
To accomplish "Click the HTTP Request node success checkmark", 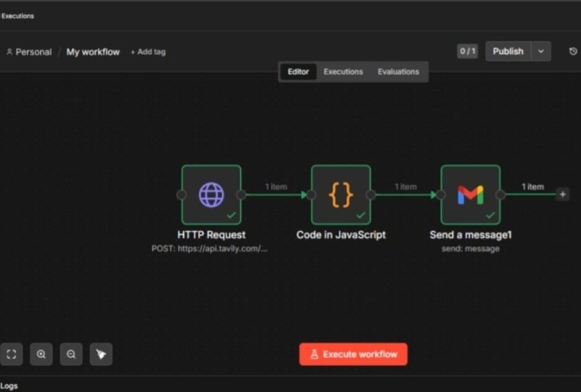I will click(x=231, y=215).
